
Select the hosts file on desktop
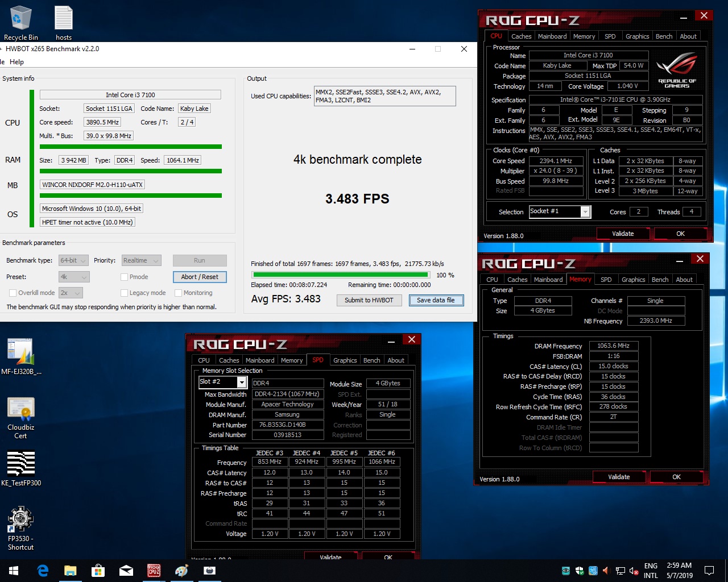[64, 23]
